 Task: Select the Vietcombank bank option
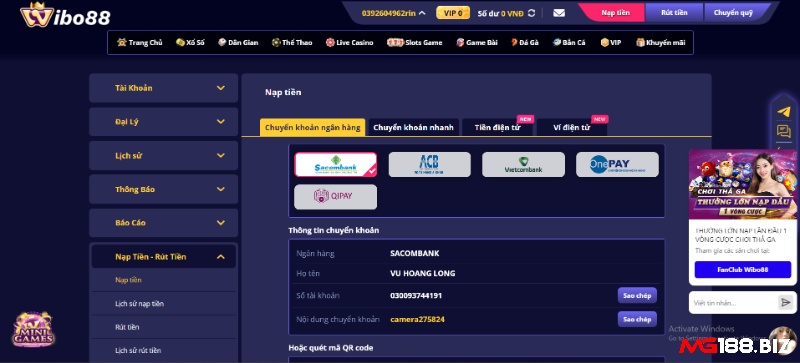click(523, 164)
